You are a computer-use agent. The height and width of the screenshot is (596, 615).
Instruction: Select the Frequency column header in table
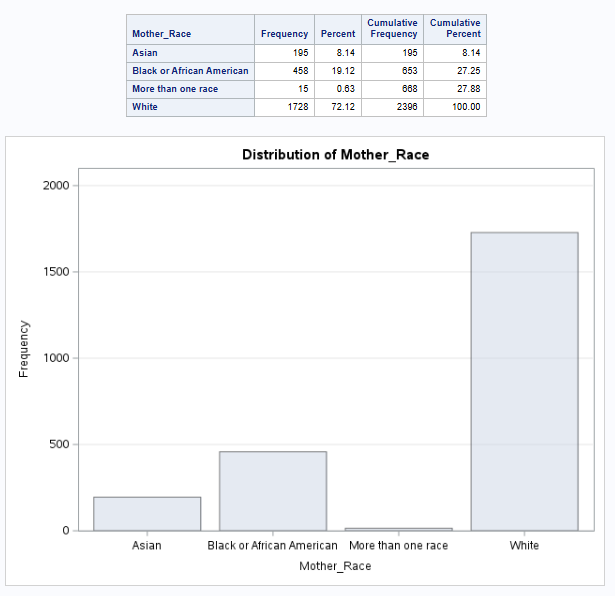284,34
